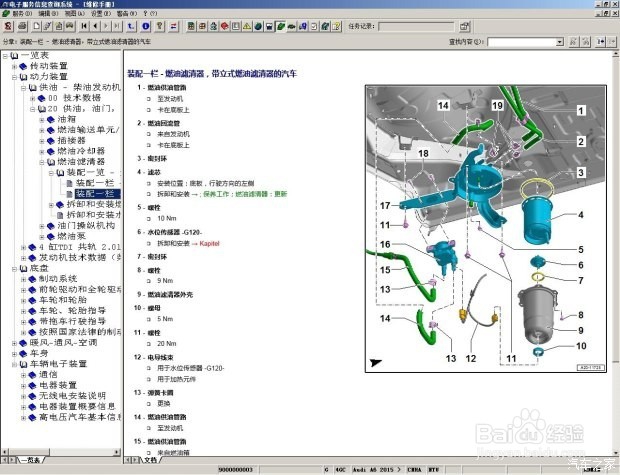The height and width of the screenshot is (475, 620).
Task: Switch to the 文档 bottom tab
Action: (x=150, y=460)
